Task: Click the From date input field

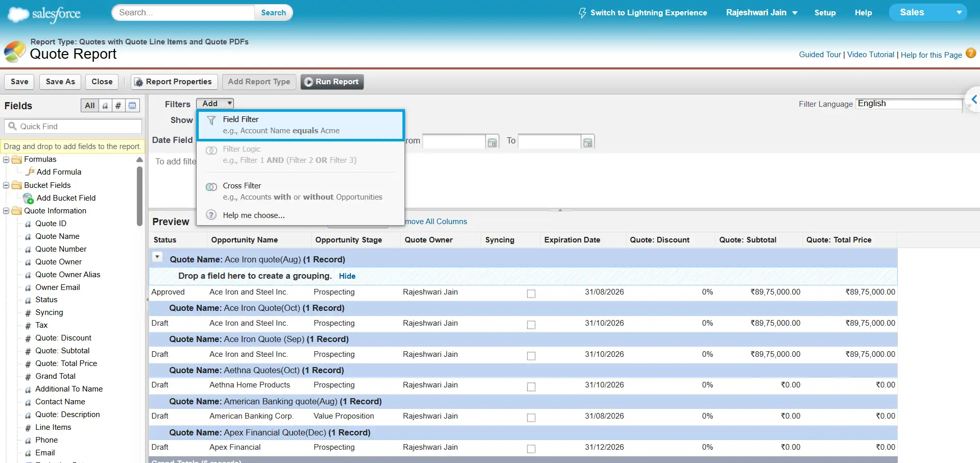Action: [453, 141]
